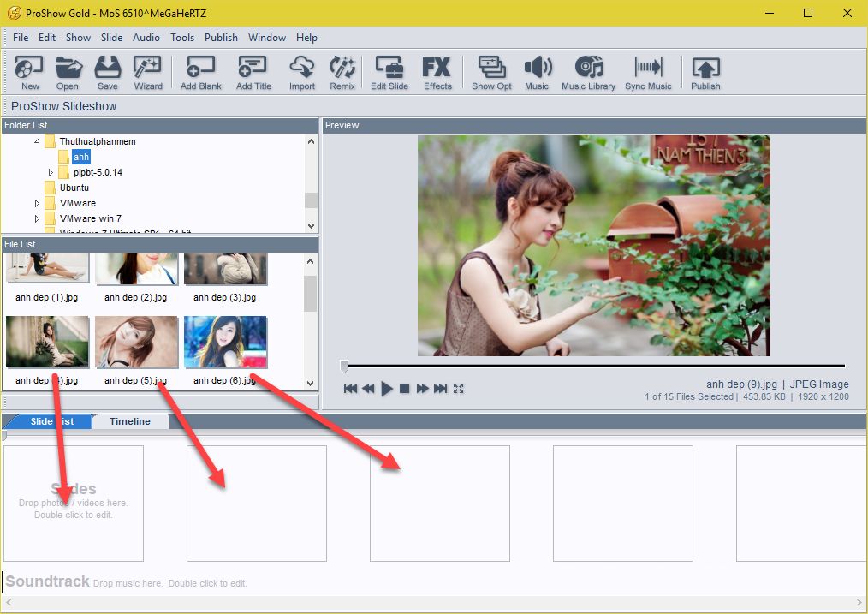Collapse the Thuthuatphanmem folder
This screenshot has width=868, height=614.
[38, 141]
